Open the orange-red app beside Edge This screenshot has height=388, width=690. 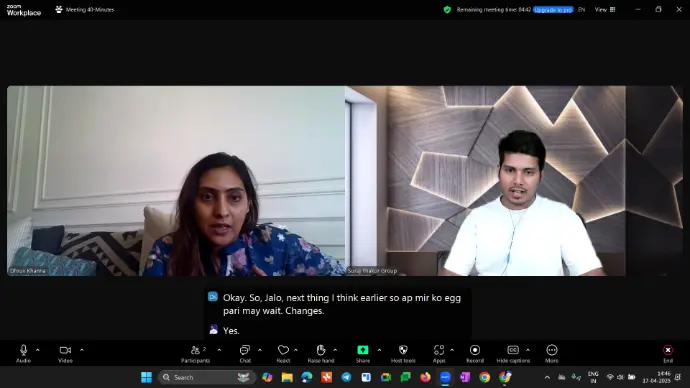click(x=327, y=377)
